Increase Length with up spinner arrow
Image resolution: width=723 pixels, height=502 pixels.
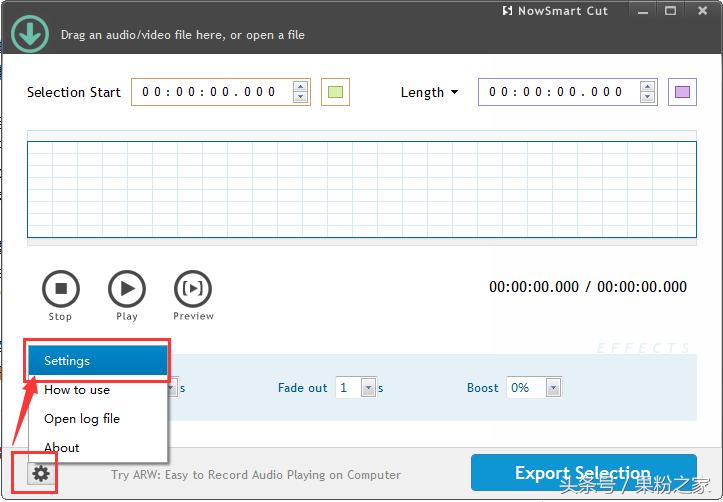647,87
